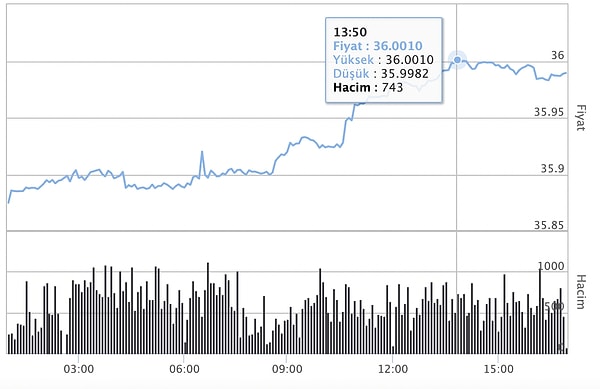Screen dimensions: 600x389
Task: Click the Hacim : 743 tooltip line
Action: coord(368,88)
